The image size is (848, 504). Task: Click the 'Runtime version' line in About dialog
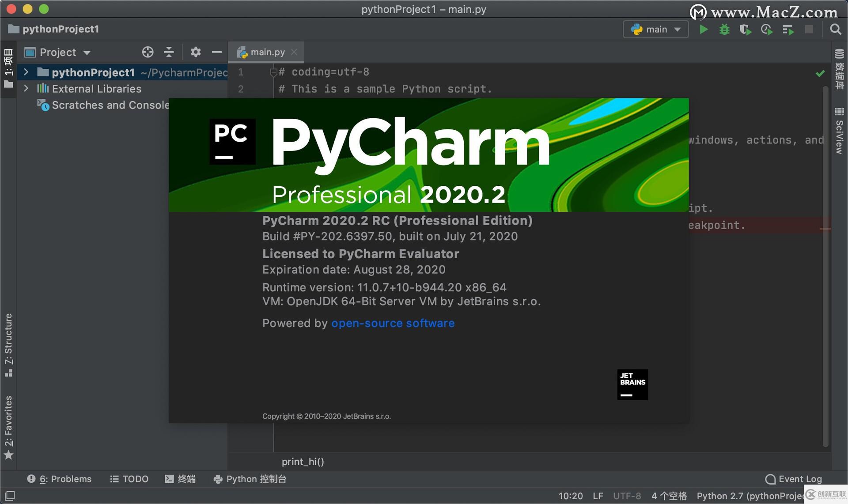(x=384, y=287)
